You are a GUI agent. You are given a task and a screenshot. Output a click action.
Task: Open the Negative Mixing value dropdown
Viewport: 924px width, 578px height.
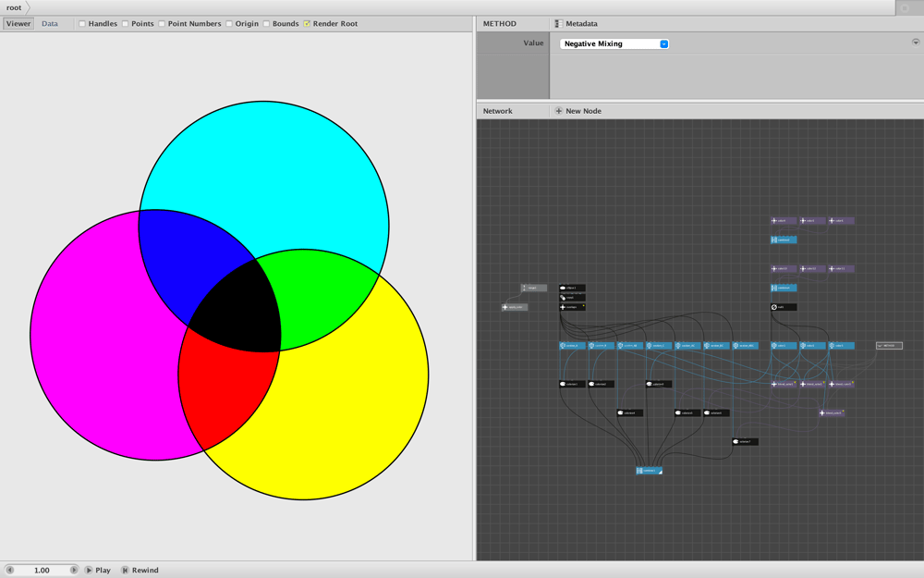click(614, 43)
